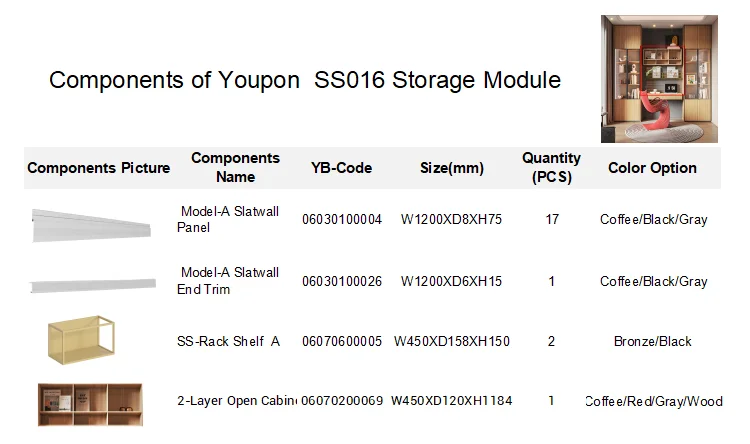Select the Model-A Slatwall Panel name cell

[x=229, y=220]
